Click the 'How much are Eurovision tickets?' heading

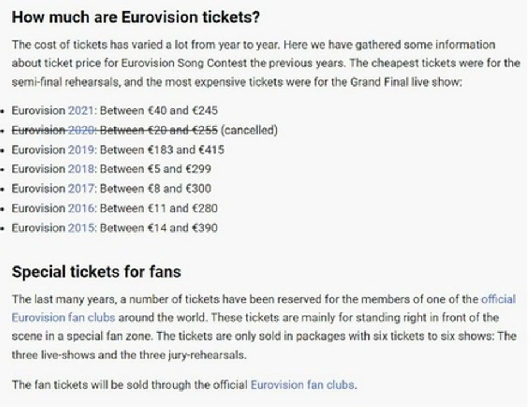click(x=136, y=17)
